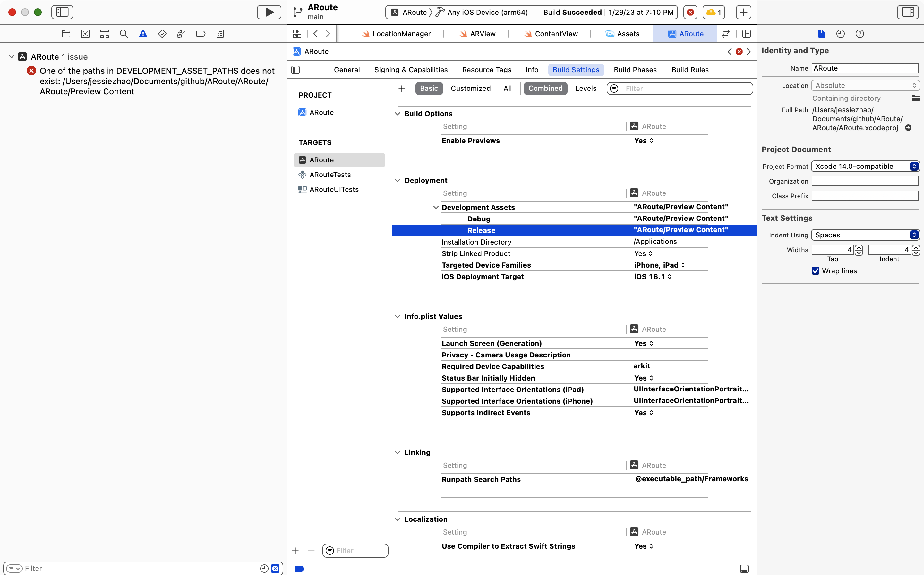The width and height of the screenshot is (924, 575).
Task: Show the History inspector clock icon
Action: [x=840, y=34]
